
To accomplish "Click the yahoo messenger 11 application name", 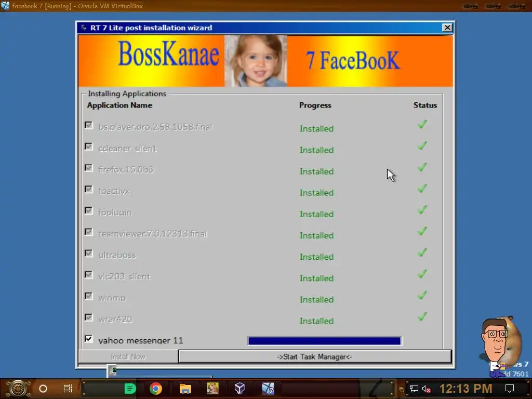I will [140, 340].
